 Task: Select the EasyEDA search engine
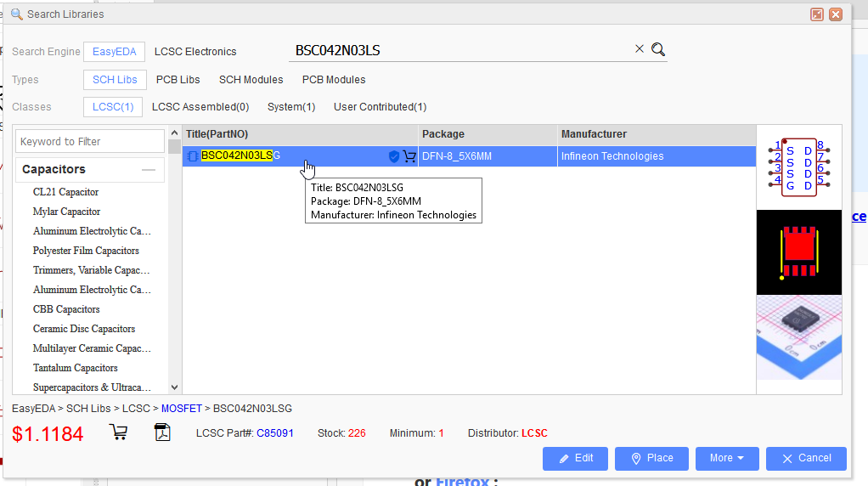coord(114,52)
